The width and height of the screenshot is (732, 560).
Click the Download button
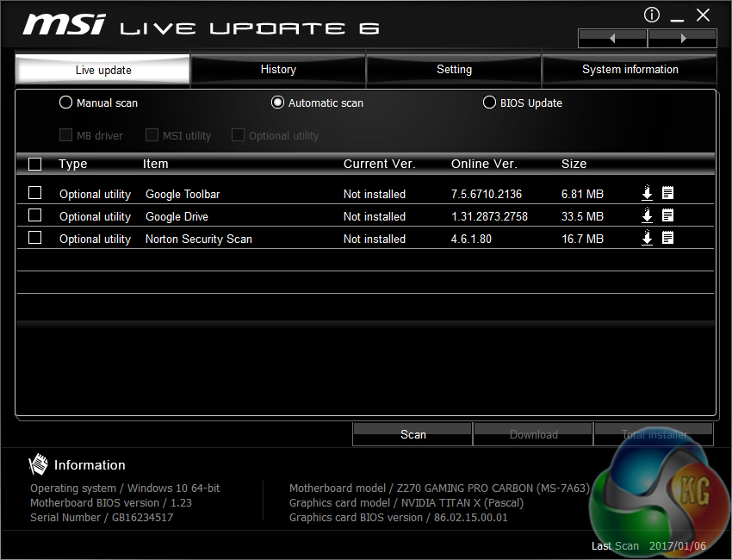(533, 434)
